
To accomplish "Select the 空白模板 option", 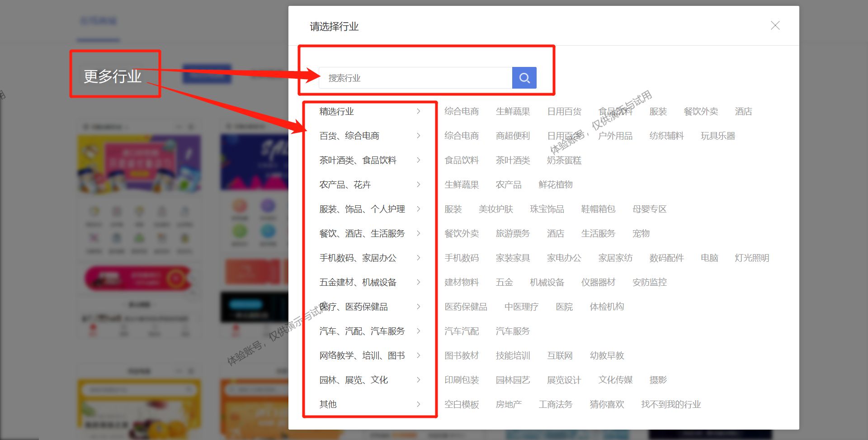I will click(462, 404).
